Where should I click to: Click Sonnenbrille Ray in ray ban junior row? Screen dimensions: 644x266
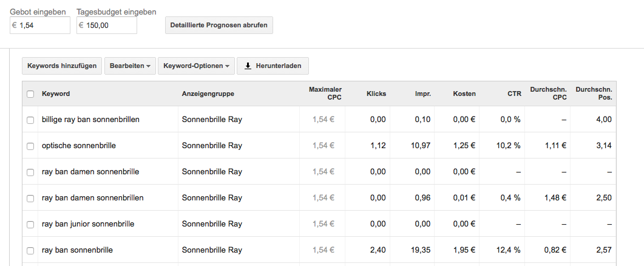tap(212, 224)
